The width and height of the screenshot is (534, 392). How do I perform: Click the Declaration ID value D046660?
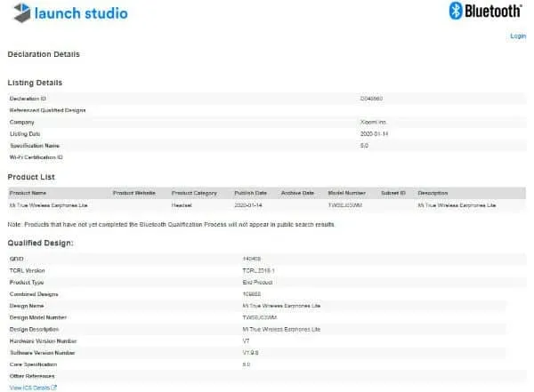[370, 98]
